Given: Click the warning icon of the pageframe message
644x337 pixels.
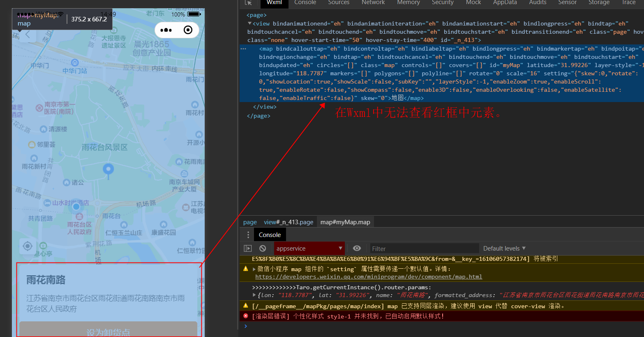Looking at the screenshot, I should click(x=246, y=306).
